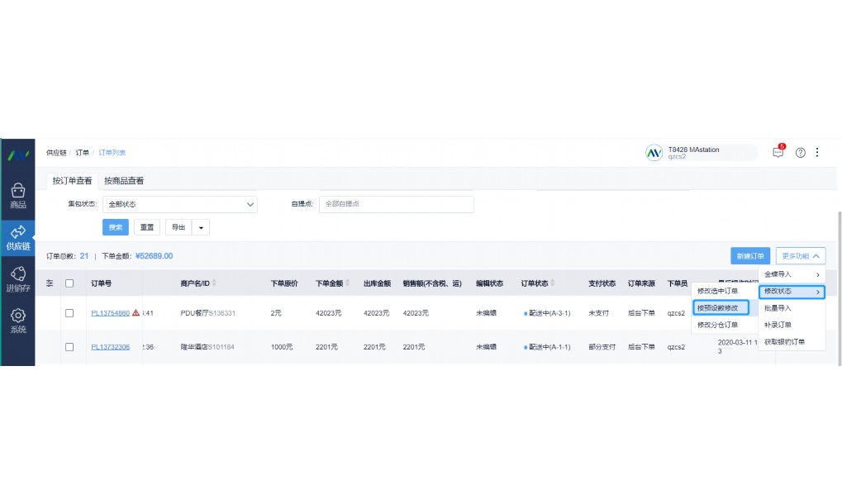Sort by 下单金额 column arrows
842x504 pixels.
[x=347, y=283]
